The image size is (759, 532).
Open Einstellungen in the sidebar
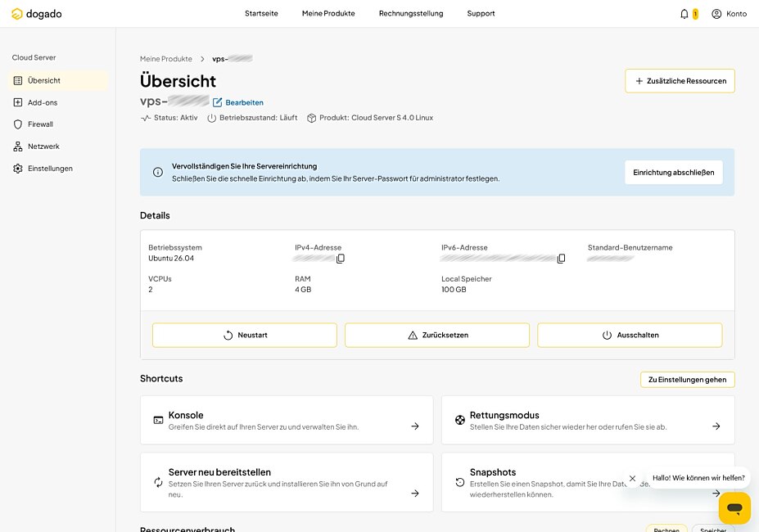coord(58,169)
